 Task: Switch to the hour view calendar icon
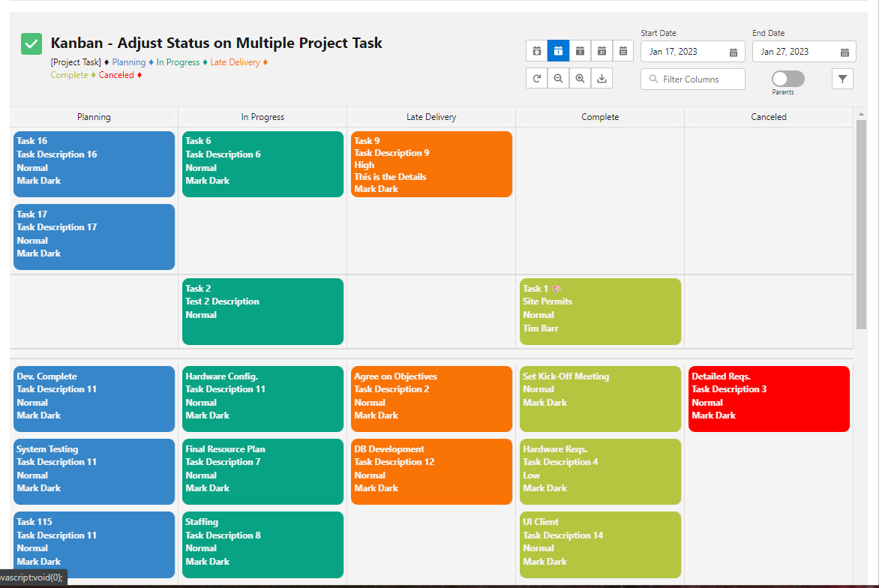click(536, 50)
